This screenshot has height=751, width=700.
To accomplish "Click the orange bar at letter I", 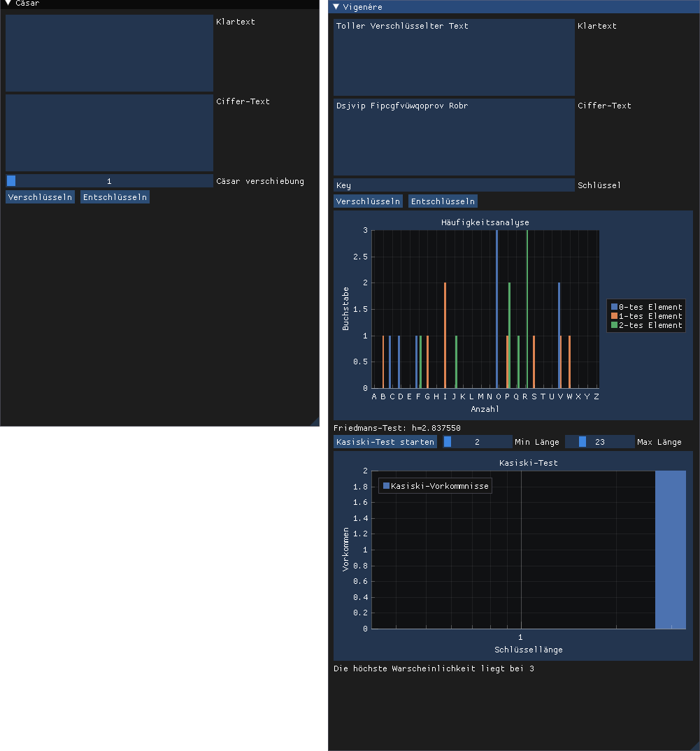I will pos(445,335).
